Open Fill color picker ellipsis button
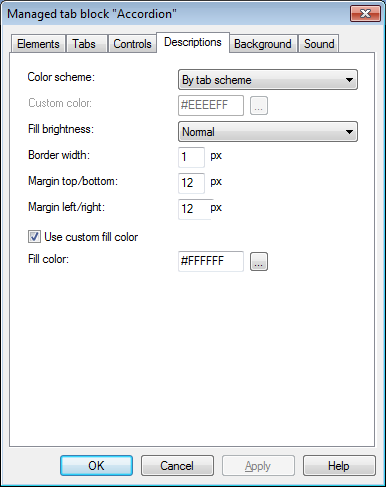The image size is (386, 487). [x=259, y=262]
